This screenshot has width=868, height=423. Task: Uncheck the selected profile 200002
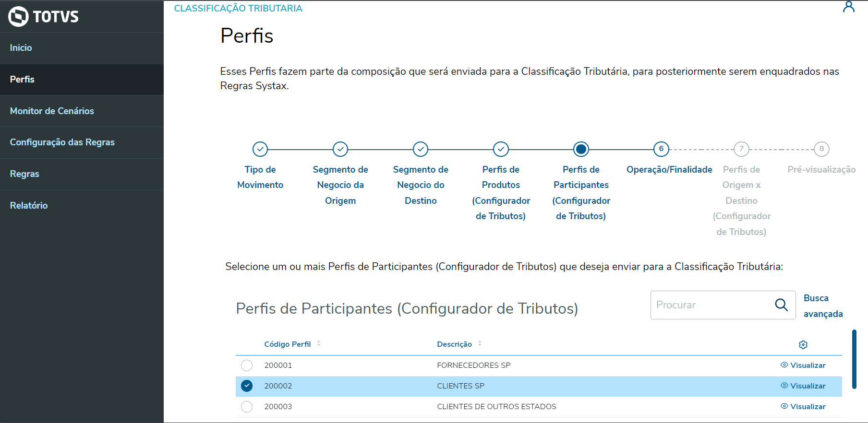tap(247, 386)
